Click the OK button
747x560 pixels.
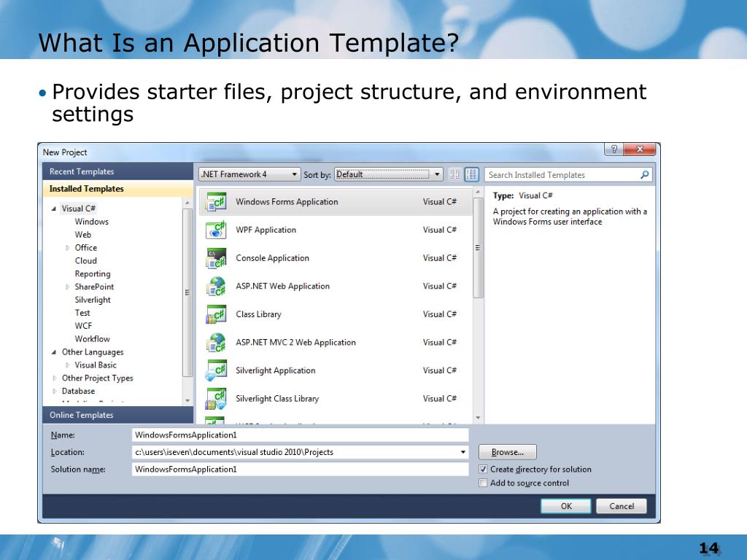coord(566,506)
